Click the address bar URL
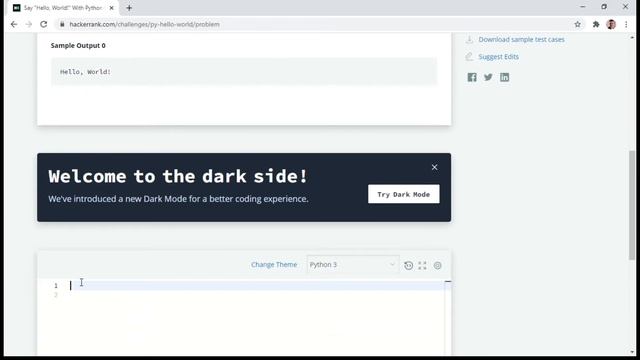The width and height of the screenshot is (640, 360). click(144, 24)
